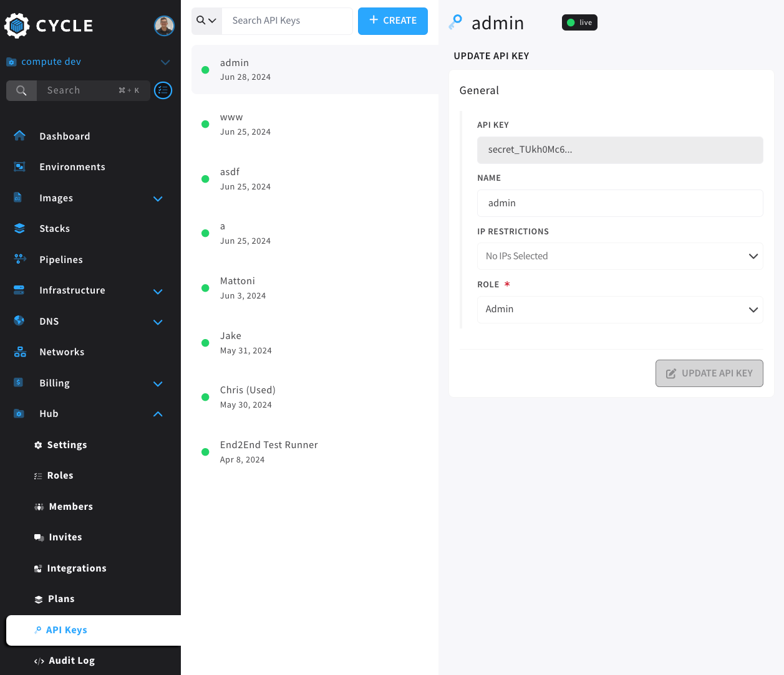Select the End2End Test Runner key

click(x=315, y=452)
